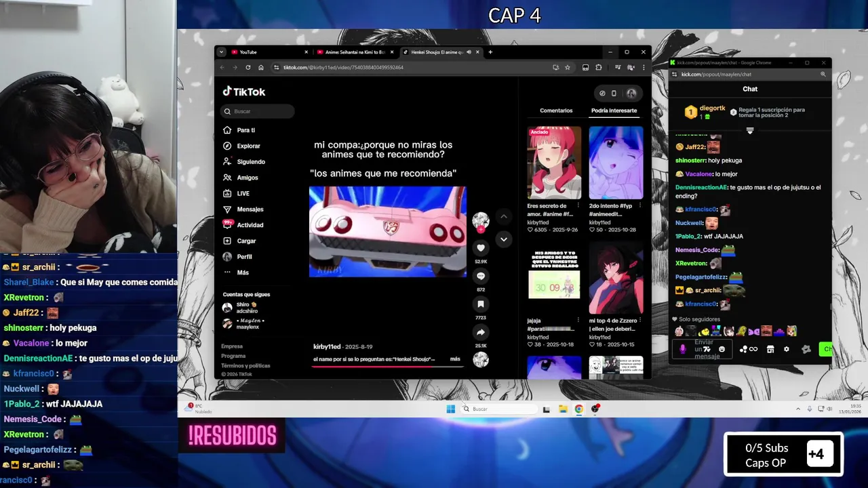Click the TikTok profile avatar top right
Screen dimensions: 868x488
click(x=631, y=94)
